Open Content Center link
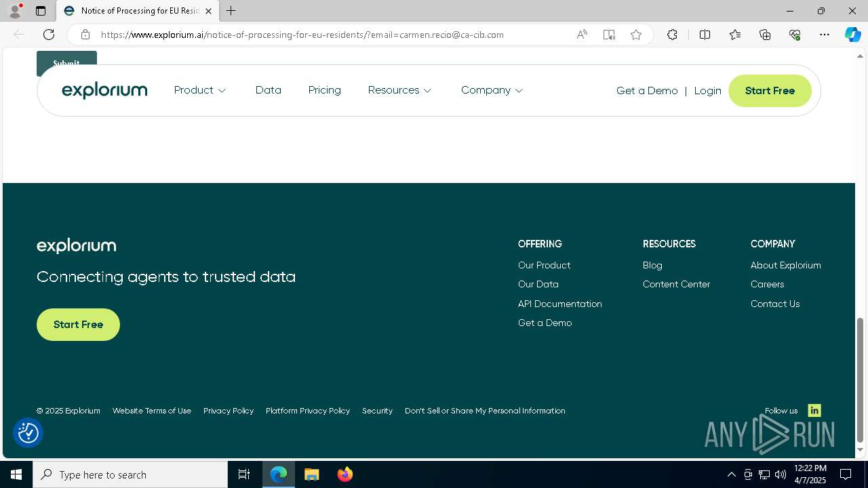Screen dimensions: 868x488 pos(676,285)
